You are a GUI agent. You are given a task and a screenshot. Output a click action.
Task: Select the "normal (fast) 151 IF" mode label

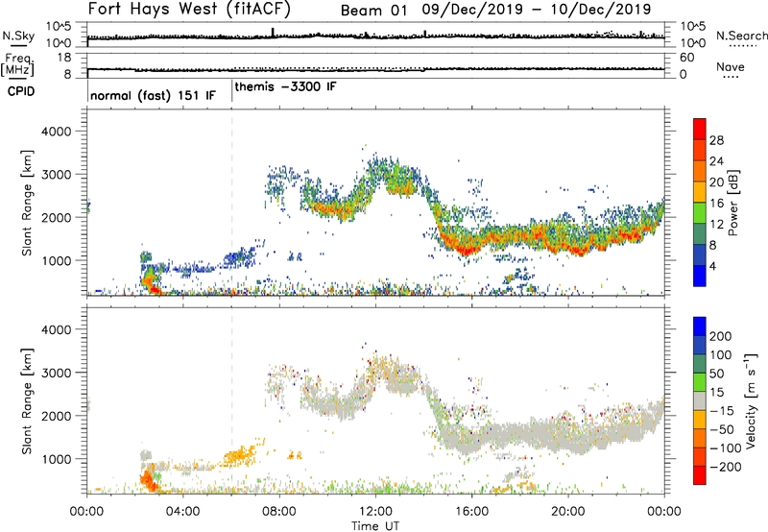click(x=153, y=95)
